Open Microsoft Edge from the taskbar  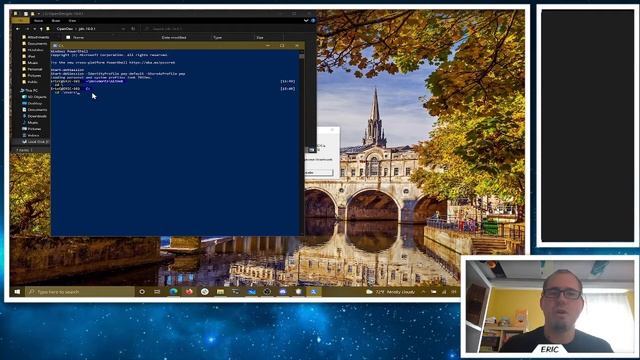[173, 292]
